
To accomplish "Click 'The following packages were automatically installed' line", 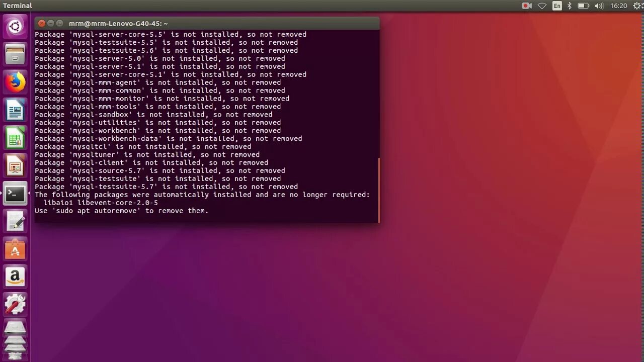I will [202, 195].
